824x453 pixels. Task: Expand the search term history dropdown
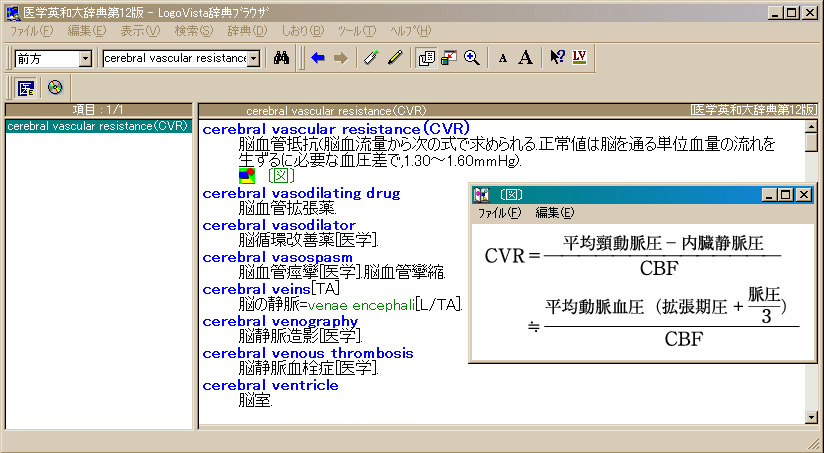tap(254, 59)
